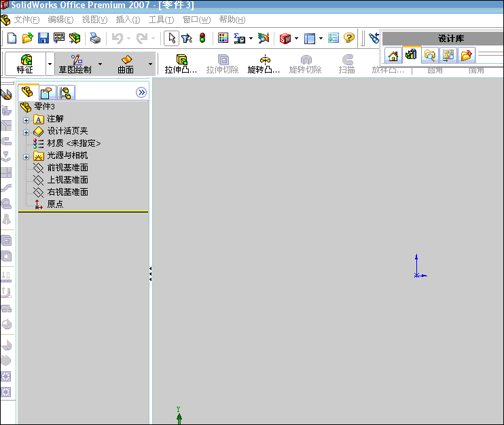Click the Design Library file explorer folder icon
This screenshot has width=504, height=425.
point(467,56)
